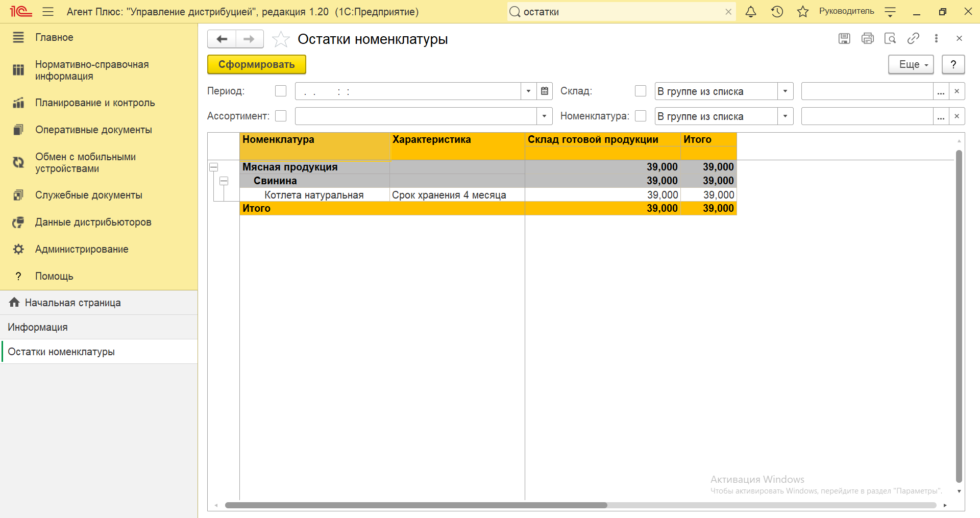Screen dimensions: 980x518
Task: Click the Руководитель user name
Action: tap(846, 11)
